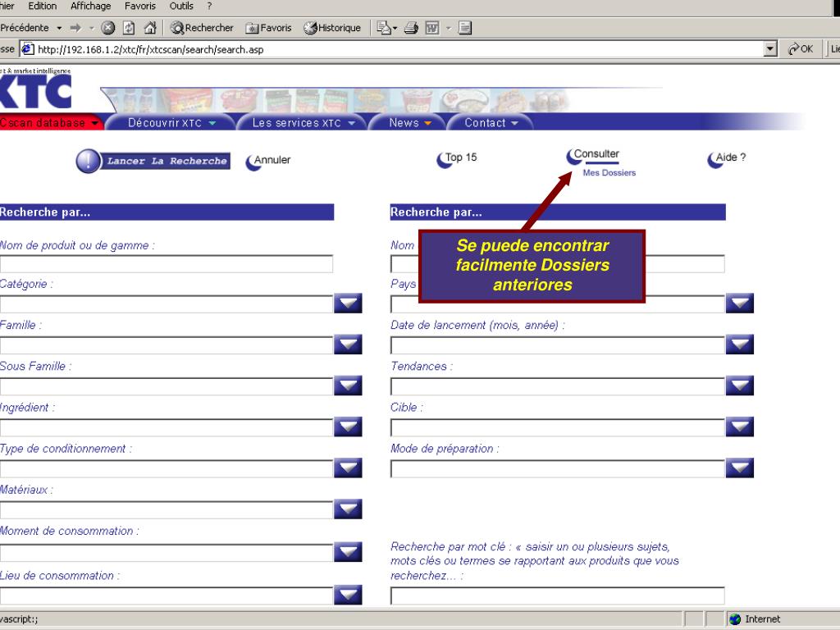The image size is (840, 630).
Task: Expand the Sous Famille dropdown arrow
Action: [348, 386]
